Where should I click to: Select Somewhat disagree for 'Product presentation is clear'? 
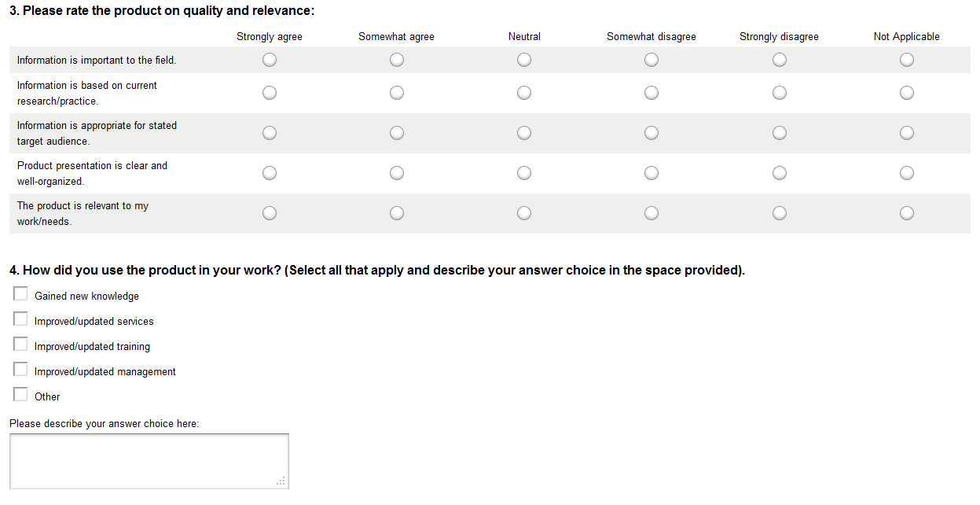[x=651, y=173]
